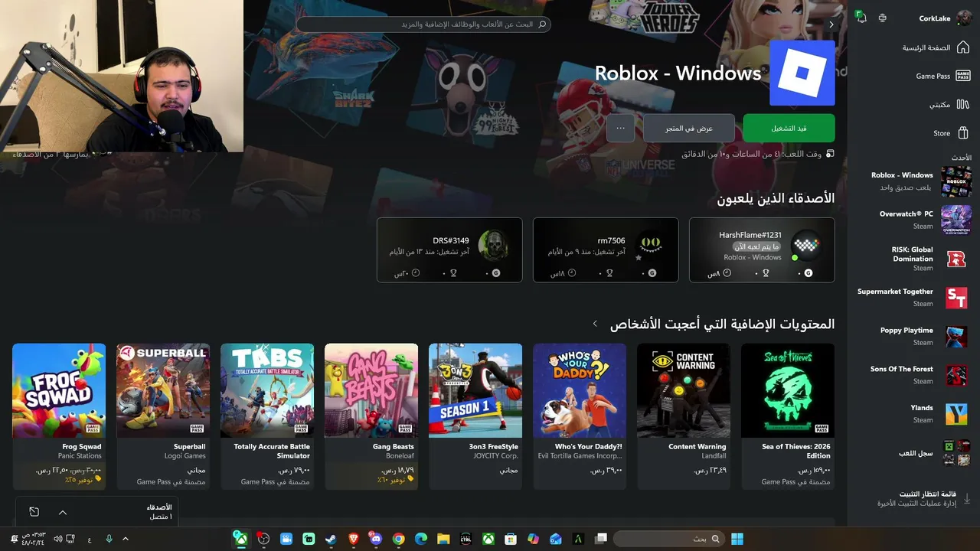Open the three-dots more options menu

[x=620, y=128]
